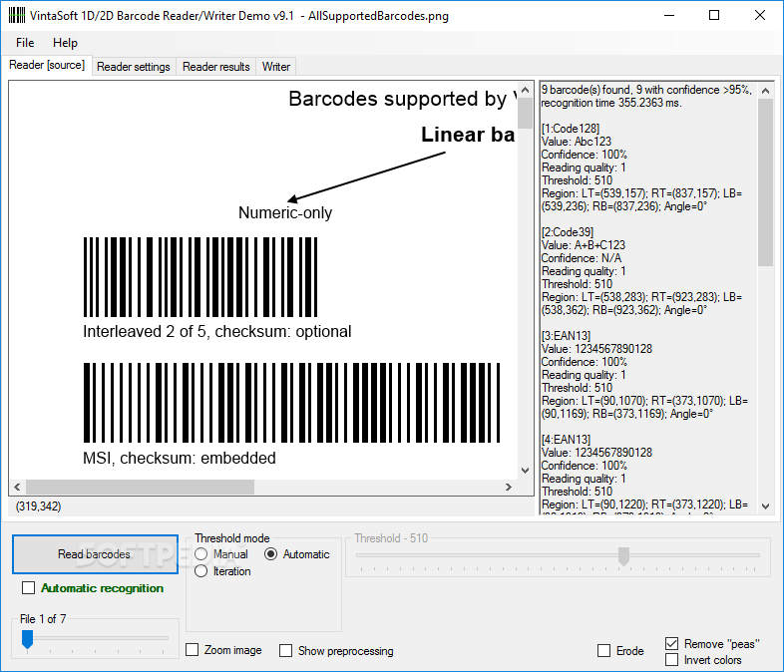Click the "Value: Abc123" result line
Screen dimensions: 784x672
(577, 142)
